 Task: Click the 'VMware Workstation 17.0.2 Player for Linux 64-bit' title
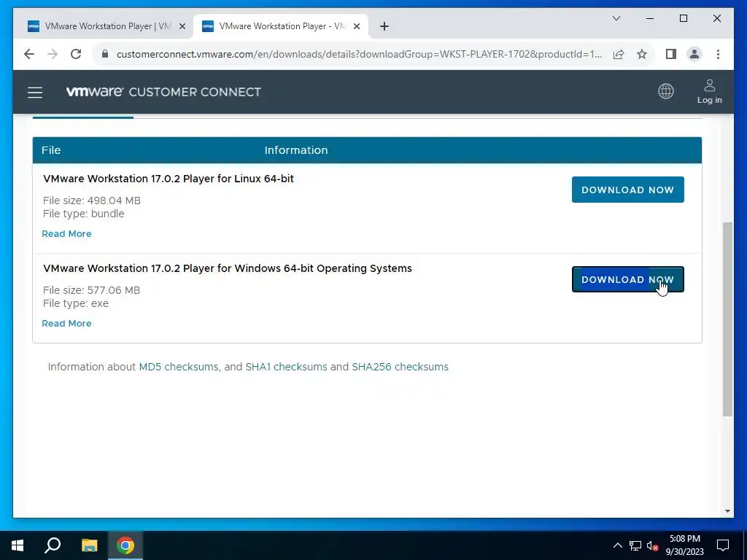(x=169, y=179)
